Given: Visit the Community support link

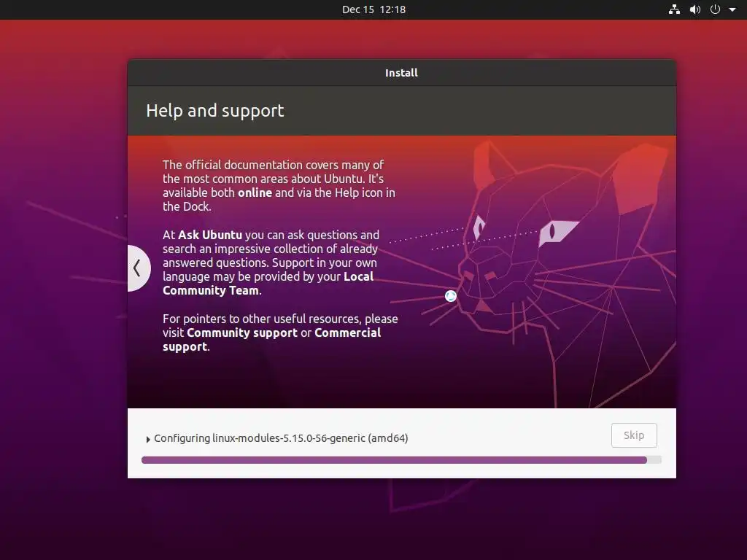Looking at the screenshot, I should point(242,332).
